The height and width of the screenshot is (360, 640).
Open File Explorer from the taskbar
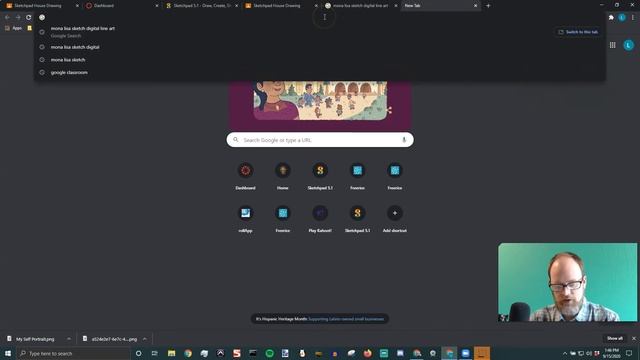(171, 353)
